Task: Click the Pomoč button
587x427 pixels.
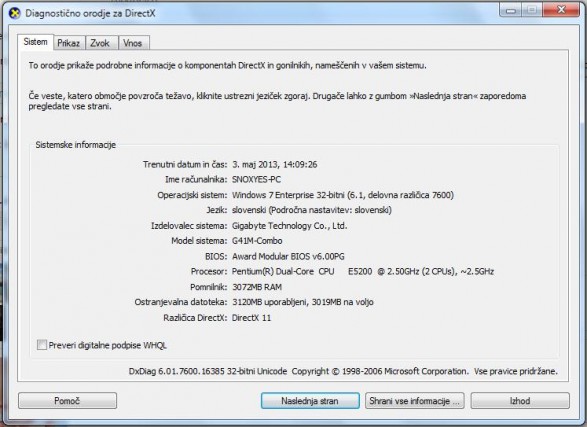Action: (67, 401)
